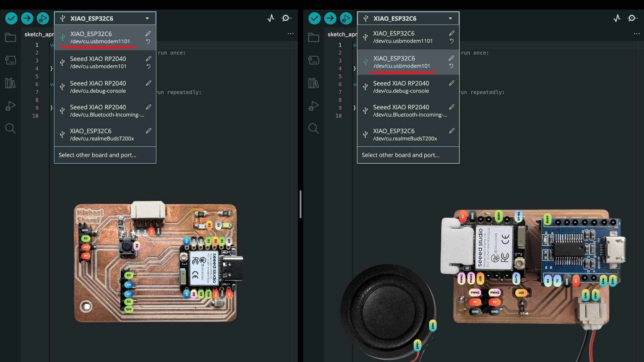Click 'Select other board and port...' left window

pyautogui.click(x=97, y=155)
